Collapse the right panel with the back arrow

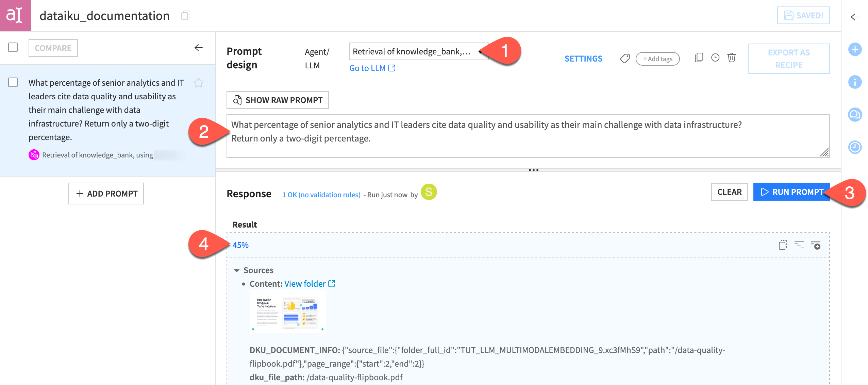(855, 17)
